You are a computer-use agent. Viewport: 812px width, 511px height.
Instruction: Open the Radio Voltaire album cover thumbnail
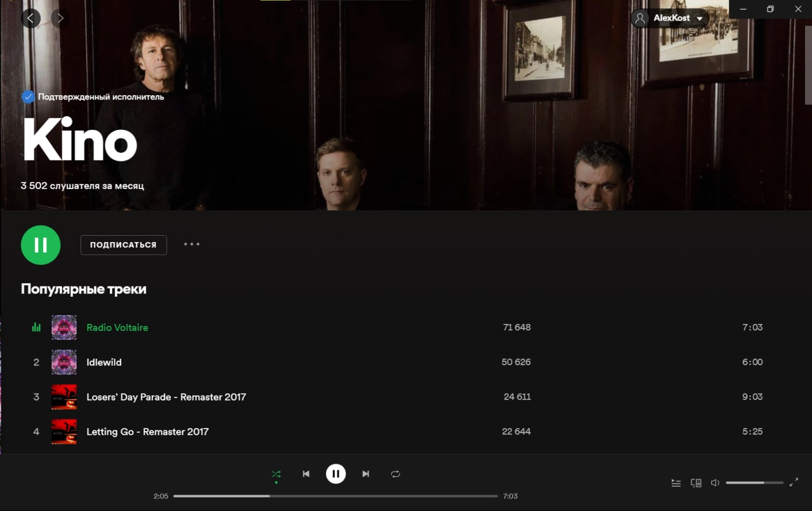tap(64, 327)
